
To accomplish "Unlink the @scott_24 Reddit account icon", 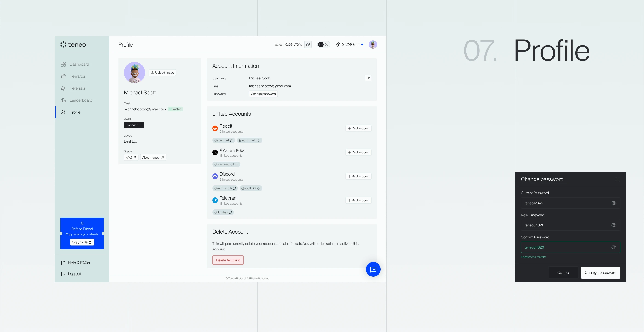I will 232,141.
